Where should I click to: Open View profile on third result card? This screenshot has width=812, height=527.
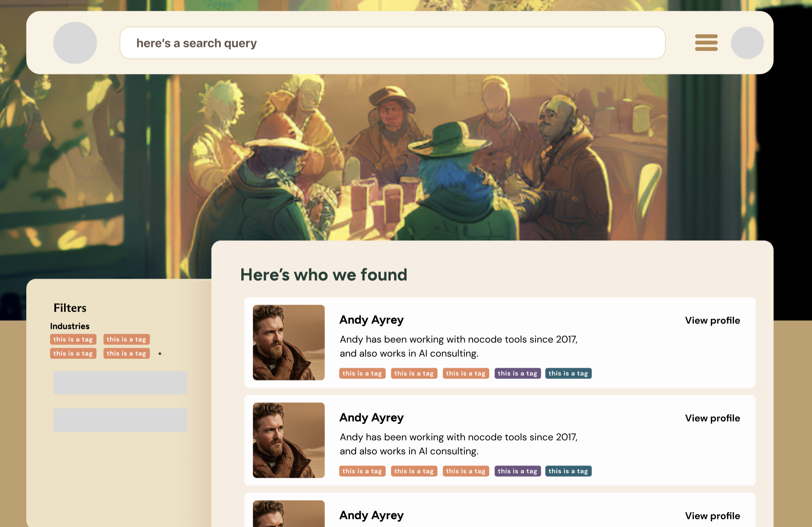click(x=712, y=516)
